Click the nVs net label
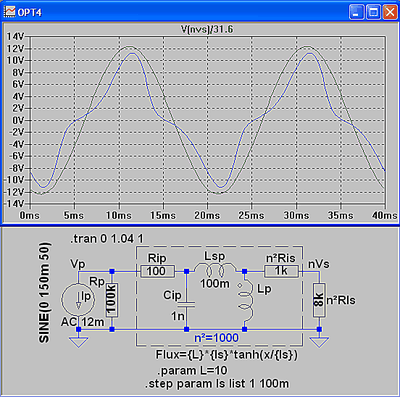The width and height of the screenshot is (400, 397). pyautogui.click(x=319, y=264)
